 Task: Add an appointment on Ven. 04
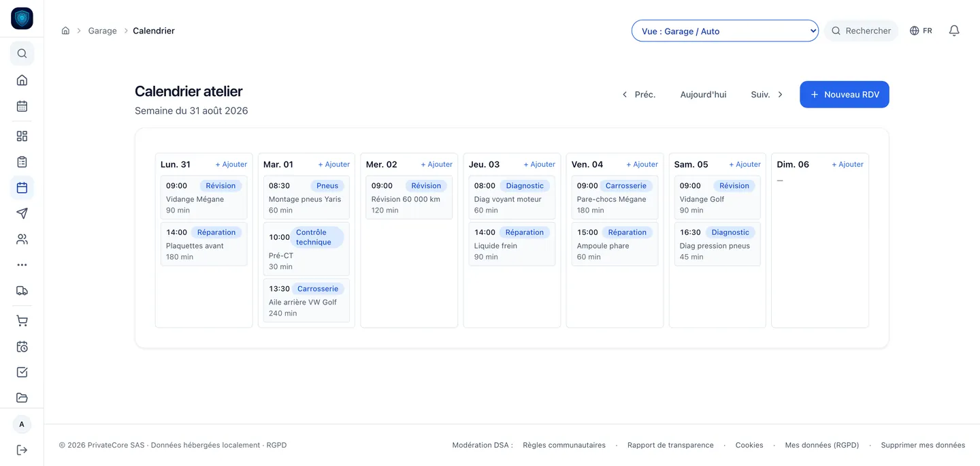[x=642, y=164]
